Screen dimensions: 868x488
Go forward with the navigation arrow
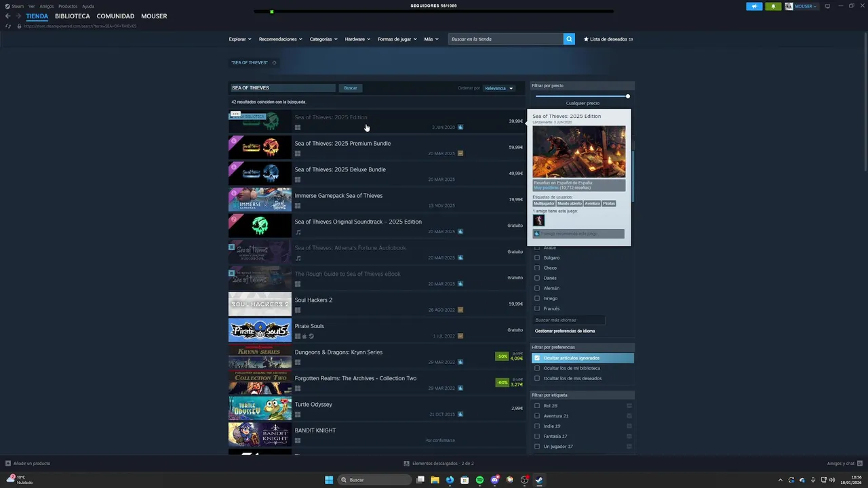pyautogui.click(x=18, y=16)
